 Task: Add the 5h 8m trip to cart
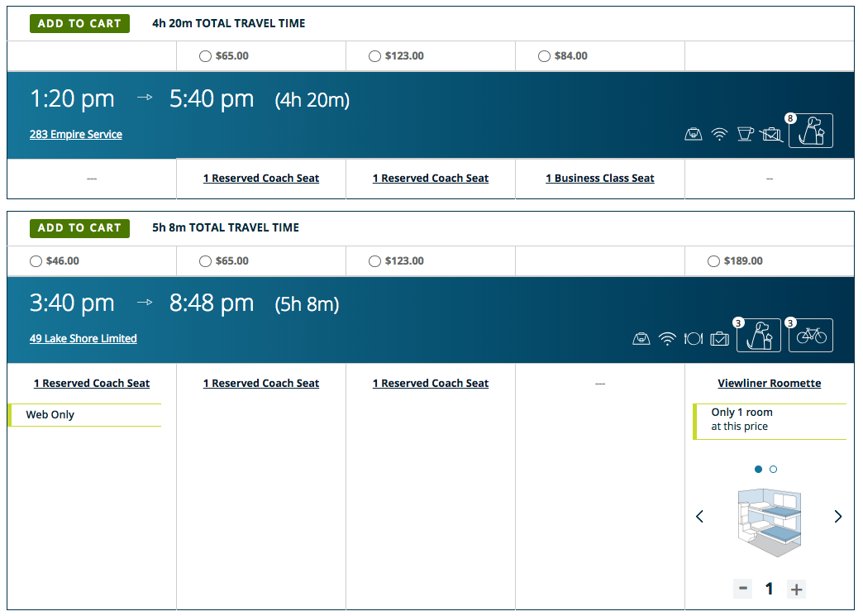coord(79,228)
